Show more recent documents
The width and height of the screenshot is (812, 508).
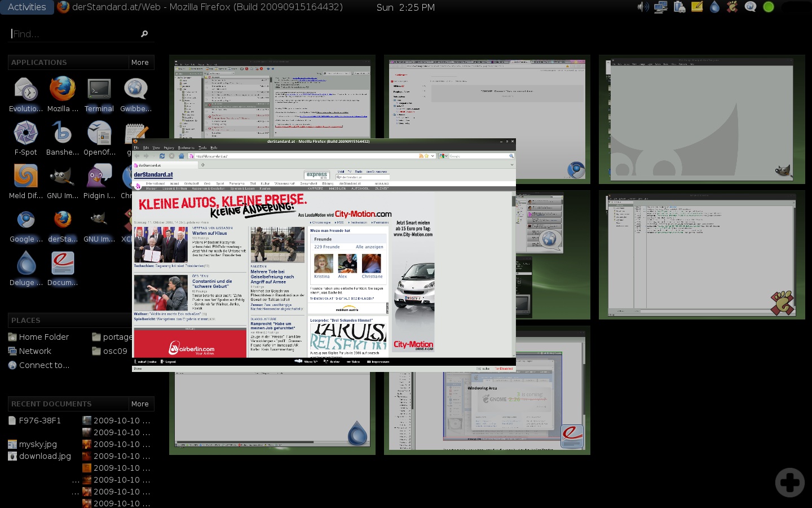click(x=140, y=404)
